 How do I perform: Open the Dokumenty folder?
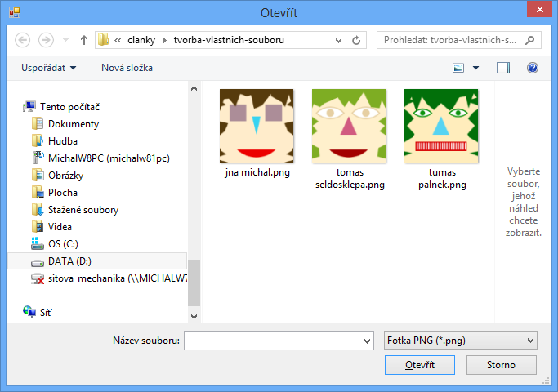[74, 124]
